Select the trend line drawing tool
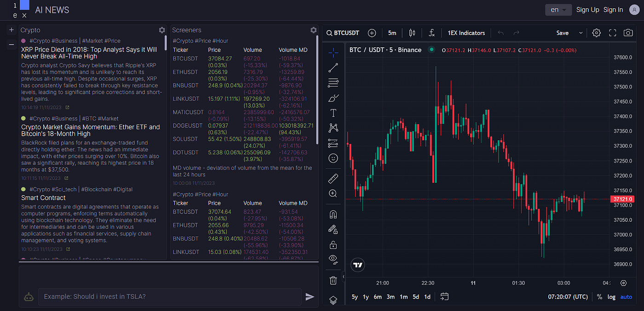 click(x=333, y=68)
